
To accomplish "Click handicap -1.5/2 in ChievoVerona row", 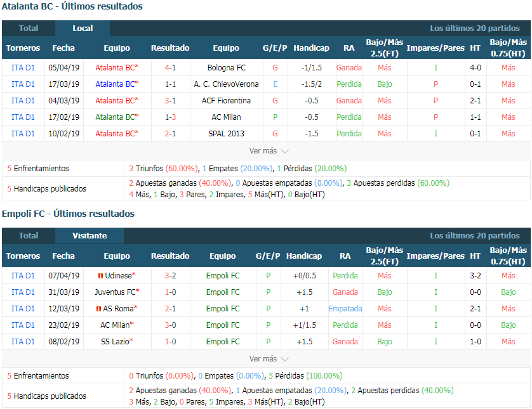I will (312, 84).
